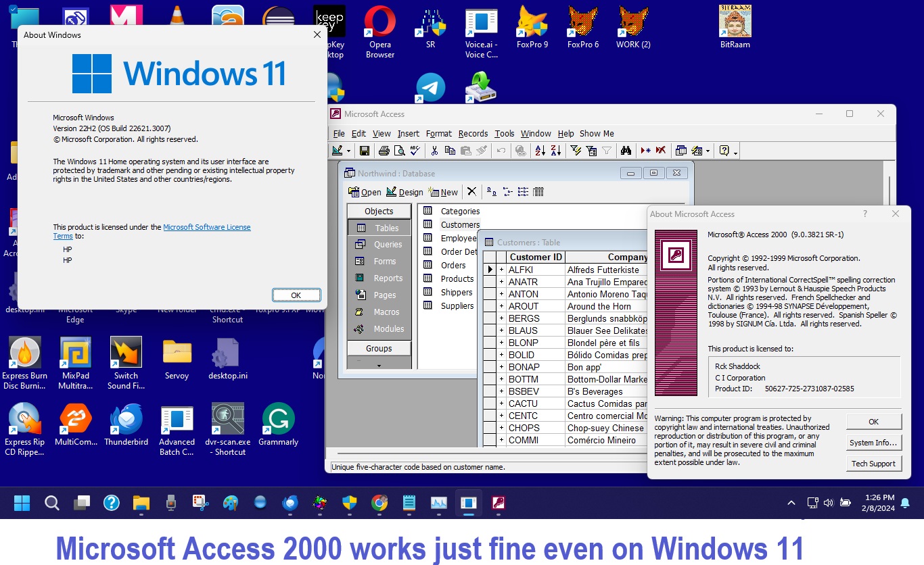Click the Grammarly desktop icon
924x565 pixels.
click(x=278, y=425)
